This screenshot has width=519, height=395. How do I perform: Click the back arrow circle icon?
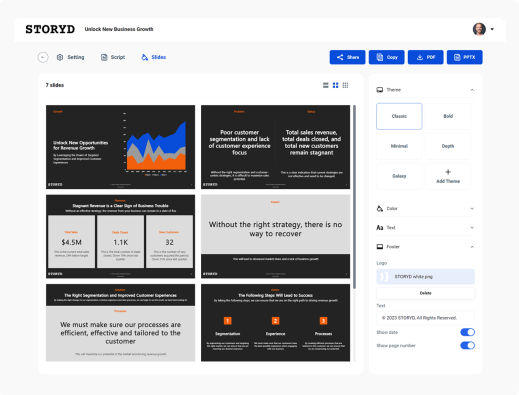pos(43,57)
